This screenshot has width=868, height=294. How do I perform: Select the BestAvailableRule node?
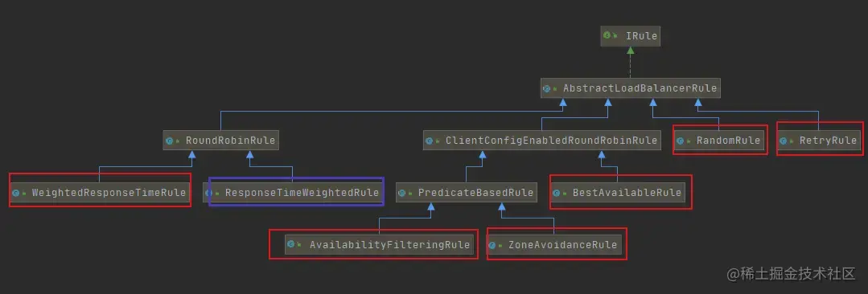pyautogui.click(x=617, y=192)
